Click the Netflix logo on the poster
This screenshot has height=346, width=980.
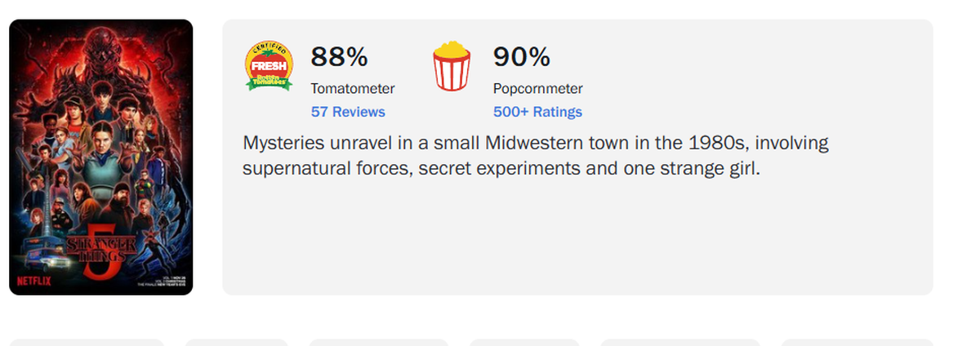click(30, 282)
